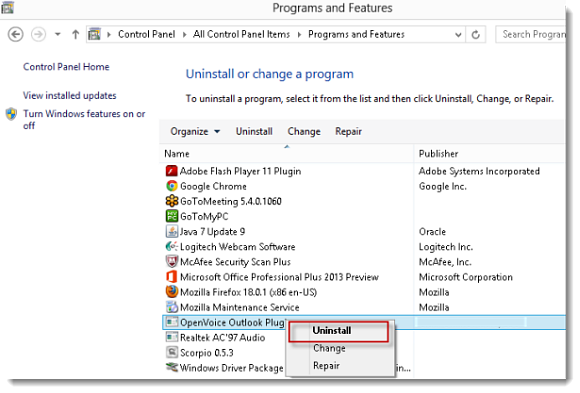Select the GoToMyPC entry
Image resolution: width=580 pixels, height=393 pixels.
pos(204,216)
